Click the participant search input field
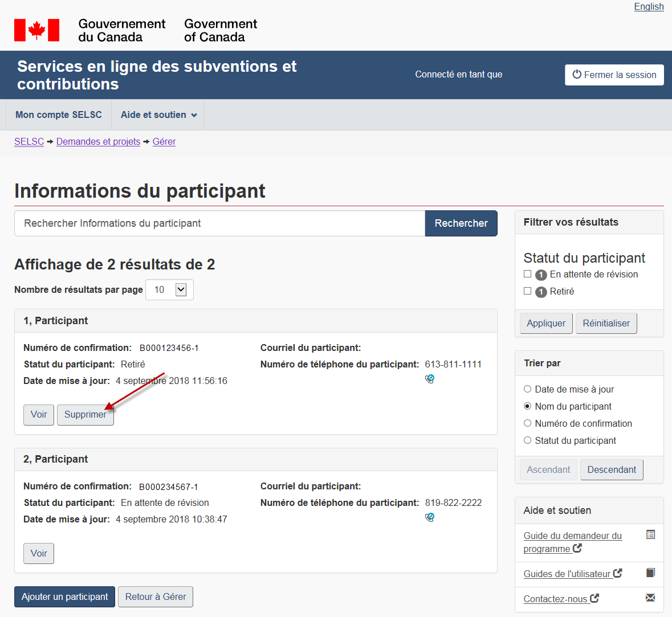Viewport: 672px width, 617px height. click(219, 223)
